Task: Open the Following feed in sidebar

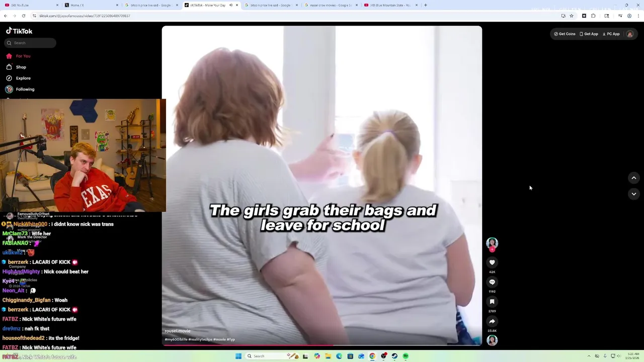Action: tap(20, 89)
